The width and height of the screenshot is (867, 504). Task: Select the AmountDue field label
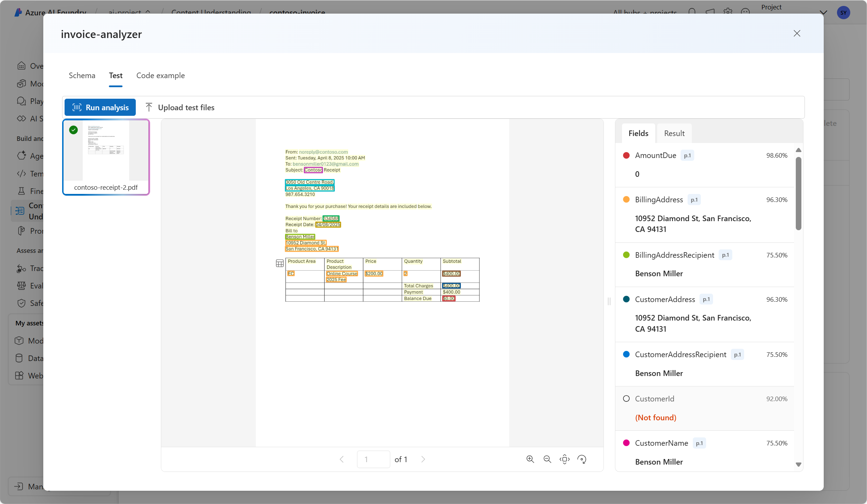click(655, 156)
